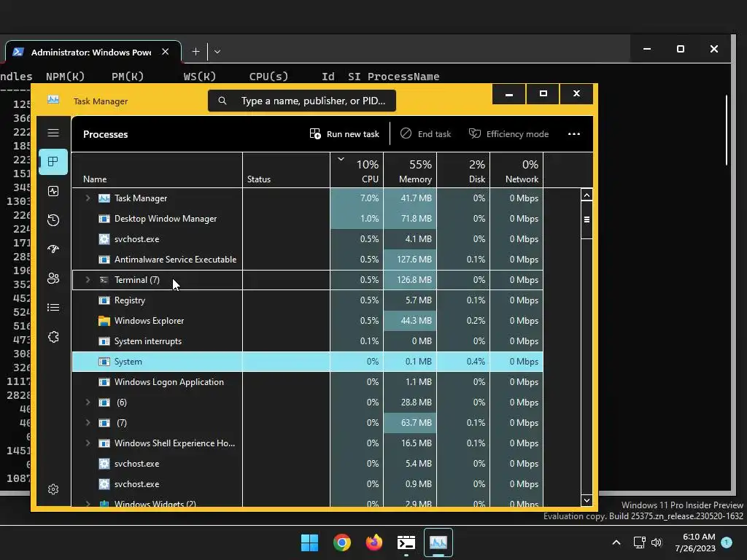This screenshot has width=747, height=560.
Task: Sort by CPU column header
Action: coord(357,170)
